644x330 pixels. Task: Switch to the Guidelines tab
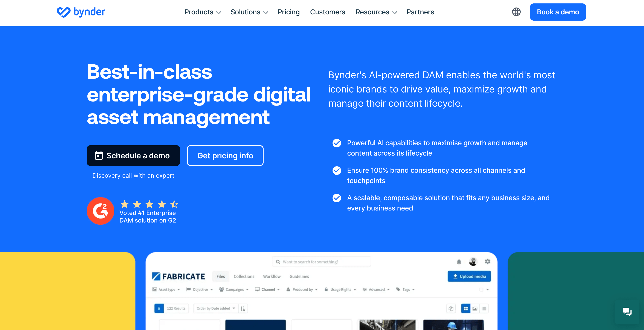pos(299,276)
